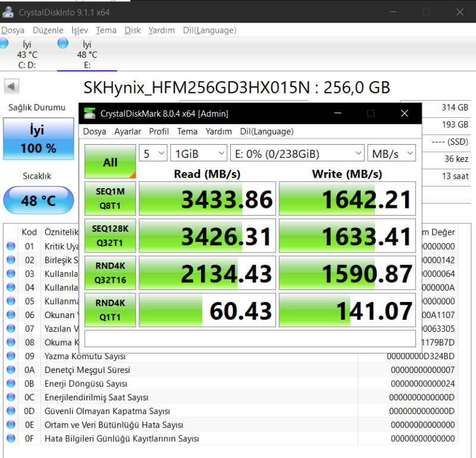
Task: Click the SEQ1M write result 1642.21
Action: click(347, 198)
